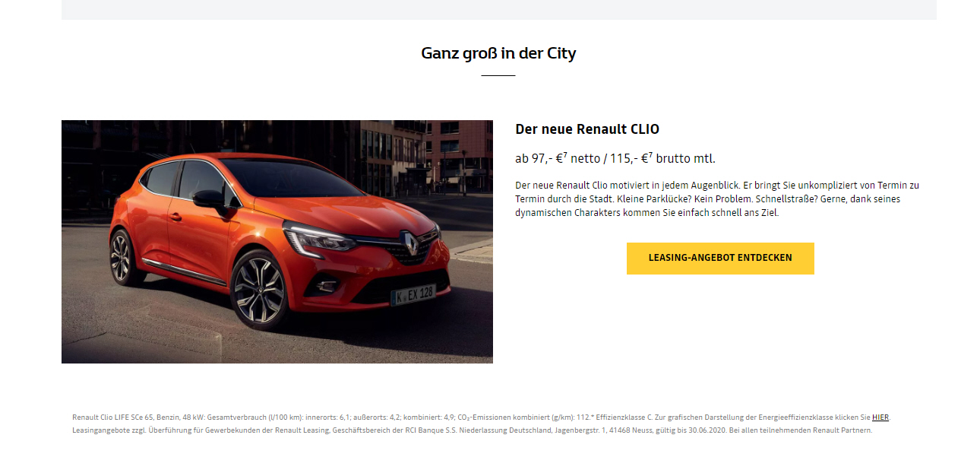Image resolution: width=980 pixels, height=454 pixels.
Task: Click the rear wheel of the Clio
Action: click(x=122, y=257)
